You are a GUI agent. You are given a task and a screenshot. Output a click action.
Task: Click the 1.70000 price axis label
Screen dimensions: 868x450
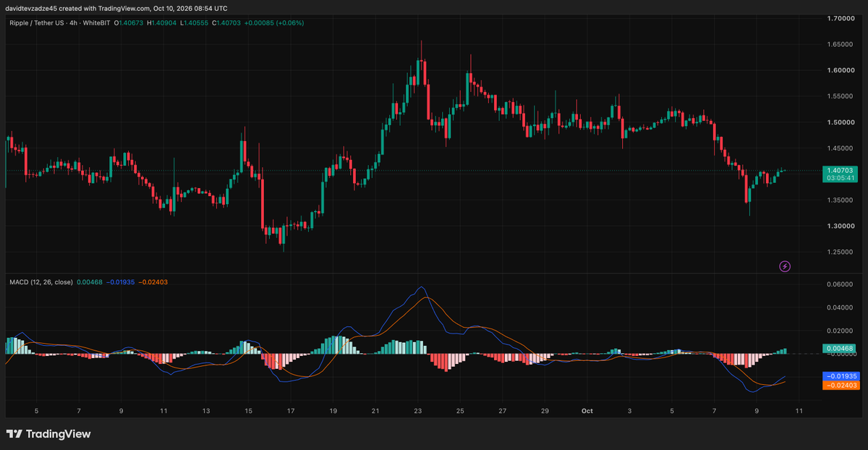point(840,18)
